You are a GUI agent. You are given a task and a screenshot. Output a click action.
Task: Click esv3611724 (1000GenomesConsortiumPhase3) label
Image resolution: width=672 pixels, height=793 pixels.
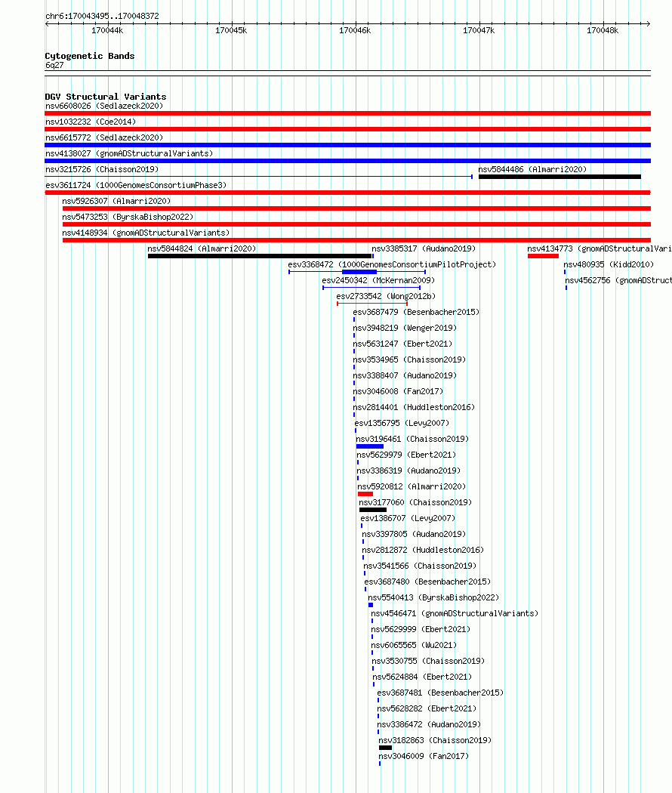[135, 185]
